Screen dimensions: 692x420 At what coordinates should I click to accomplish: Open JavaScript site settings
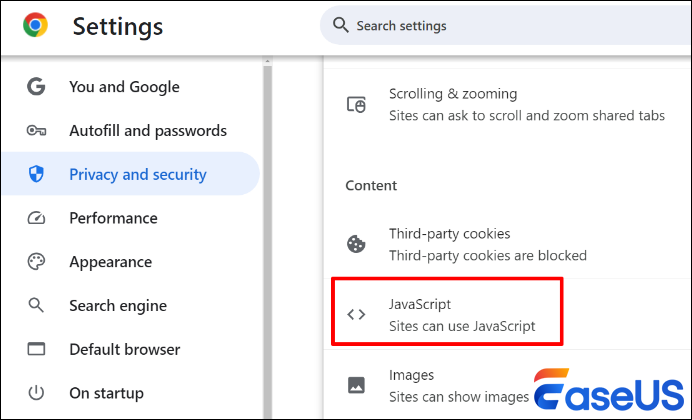pos(462,314)
